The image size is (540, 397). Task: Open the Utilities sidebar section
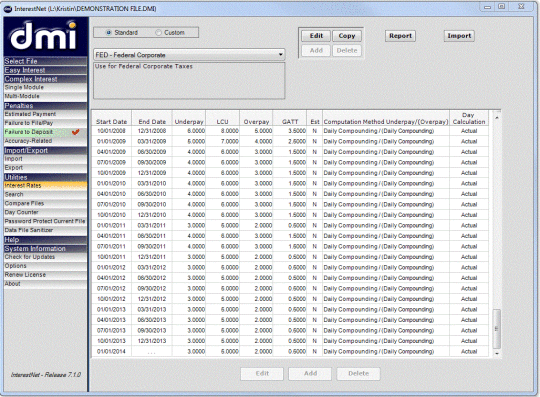(x=45, y=177)
